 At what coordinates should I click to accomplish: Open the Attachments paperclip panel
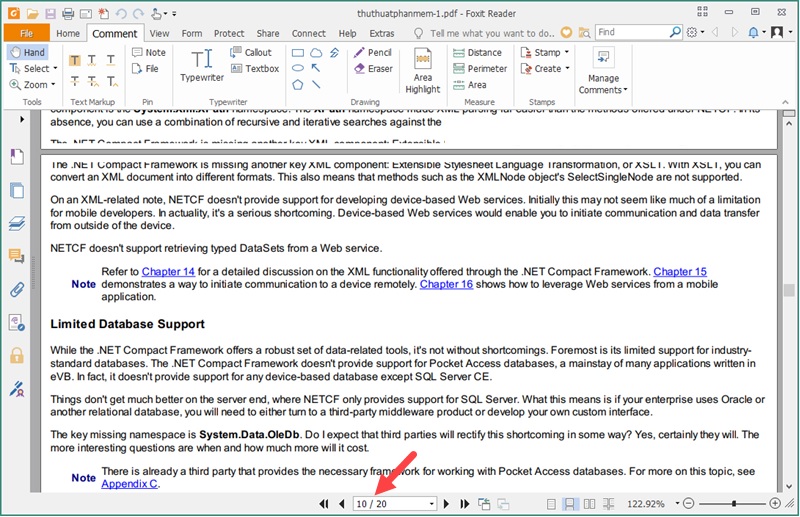pos(16,290)
